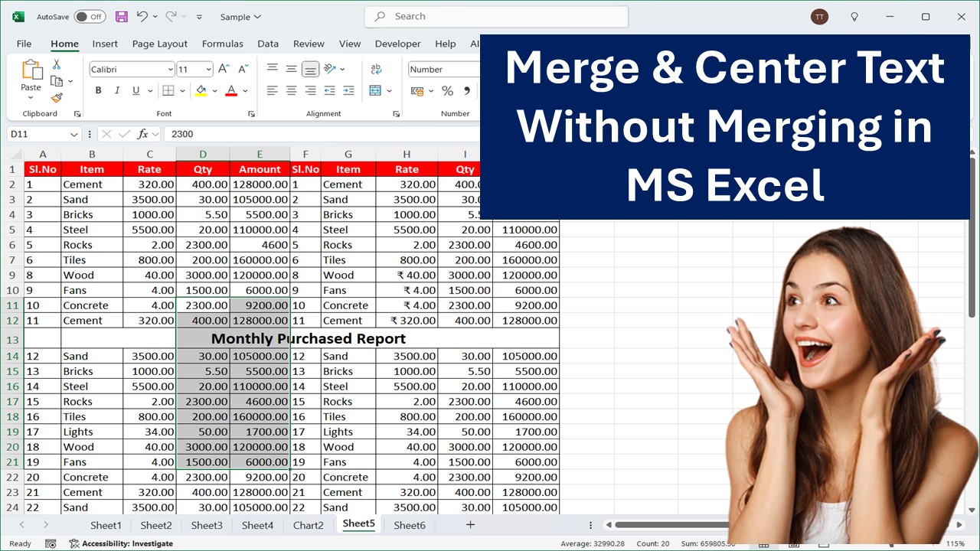
Task: Toggle Align Left
Action: (x=272, y=90)
